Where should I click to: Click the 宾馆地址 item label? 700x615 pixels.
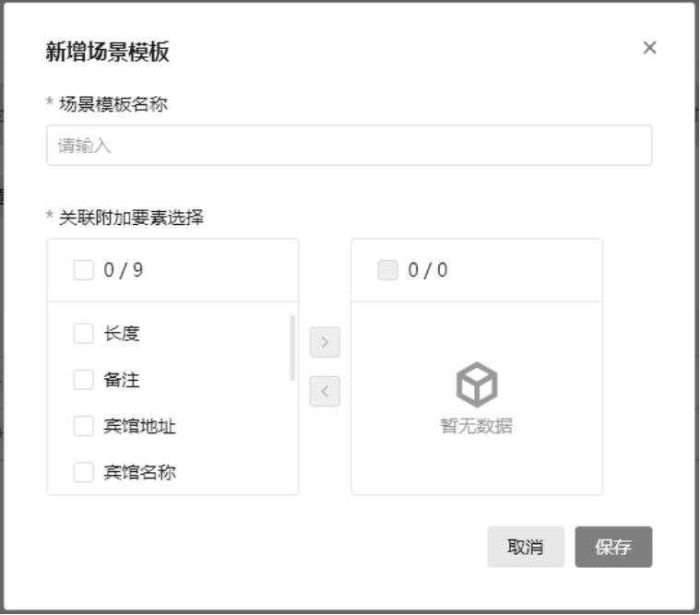139,426
